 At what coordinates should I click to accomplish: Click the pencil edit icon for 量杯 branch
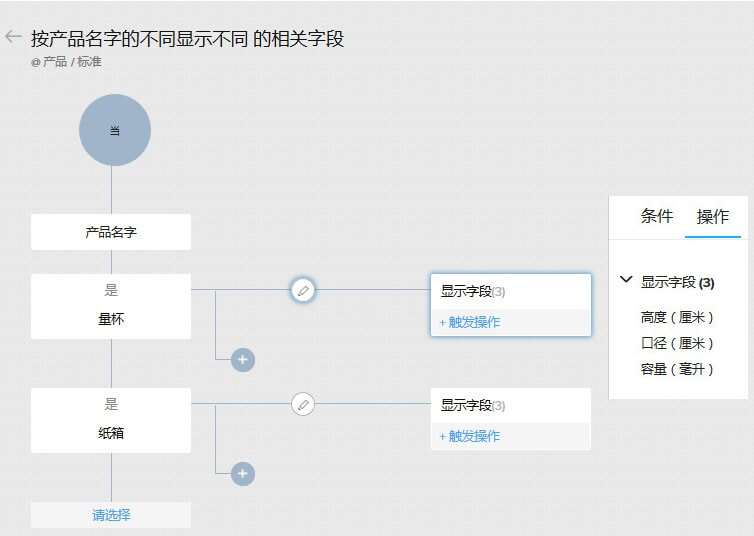click(x=303, y=290)
